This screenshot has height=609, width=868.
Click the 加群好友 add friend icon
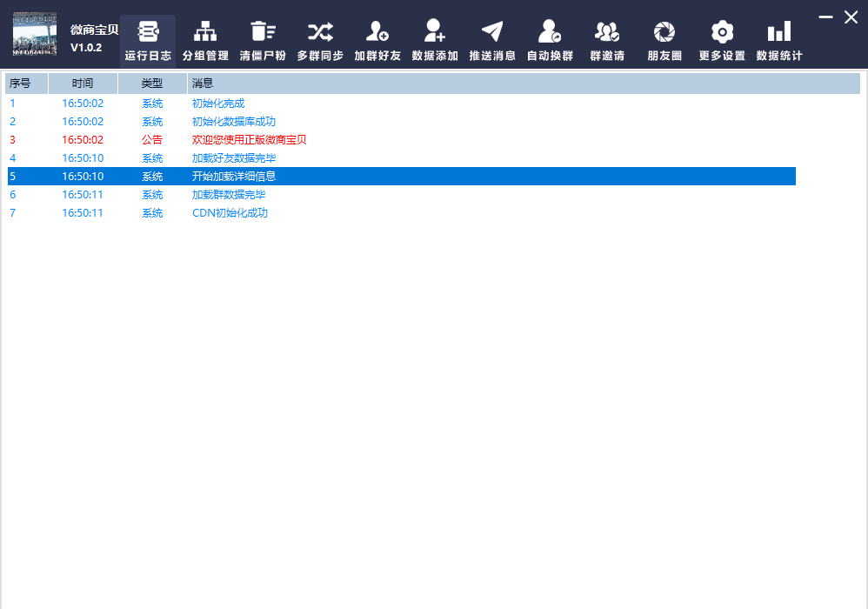pyautogui.click(x=377, y=33)
